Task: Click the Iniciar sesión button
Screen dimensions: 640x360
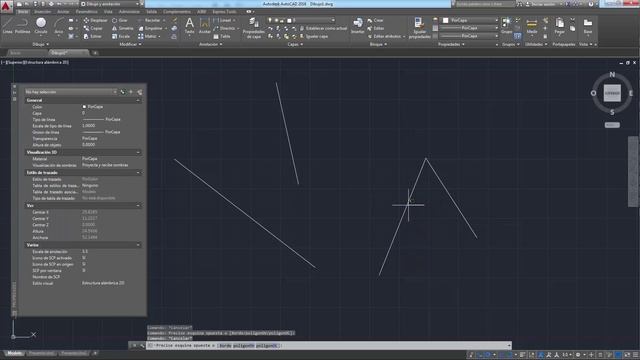Action: 541,4
